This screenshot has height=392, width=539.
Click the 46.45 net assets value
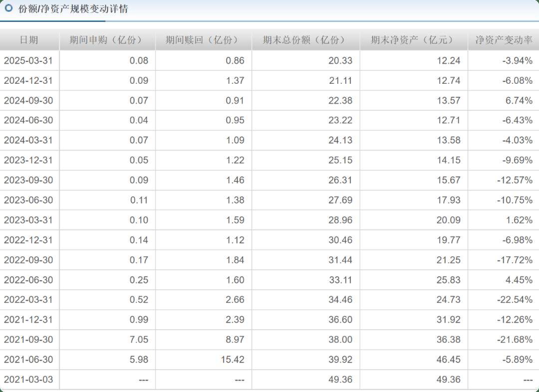tap(448, 360)
